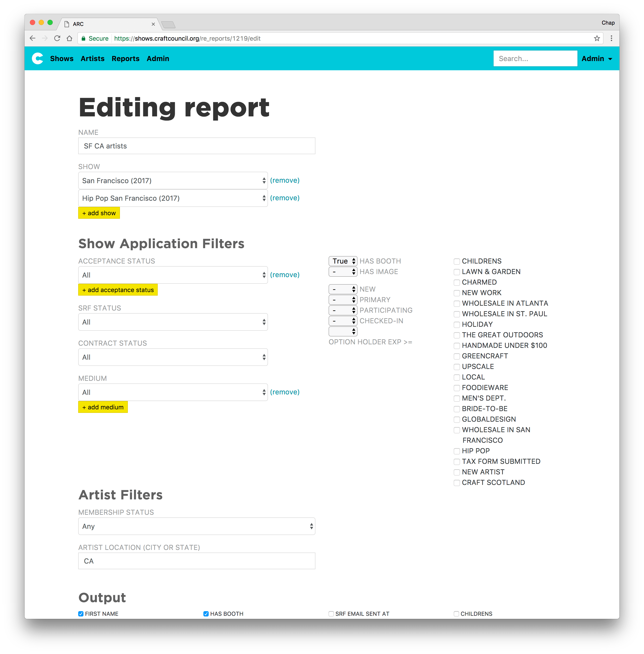This screenshot has height=654, width=644.
Task: Open the San Francisco (2017) show dropdown
Action: (x=173, y=181)
